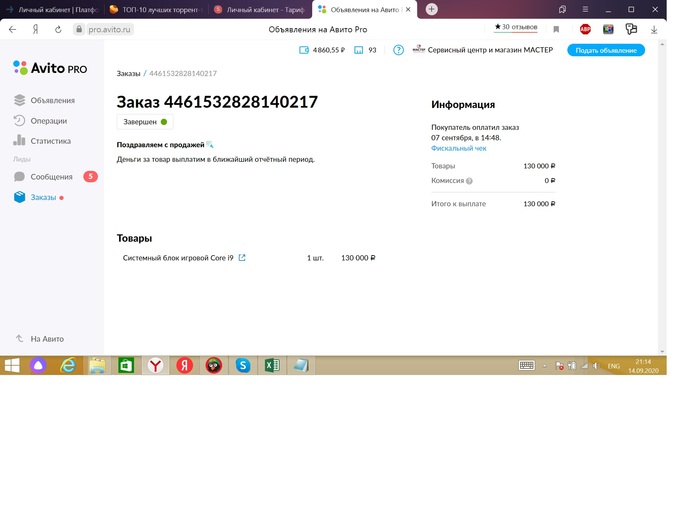Open Статистика section in sidebar
The width and height of the screenshot is (700, 525).
50,141
